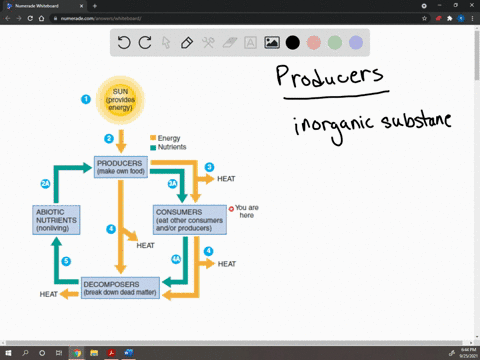The height and width of the screenshot is (360, 480).
Task: Open File Explorer from taskbar
Action: pyautogui.click(x=94, y=353)
